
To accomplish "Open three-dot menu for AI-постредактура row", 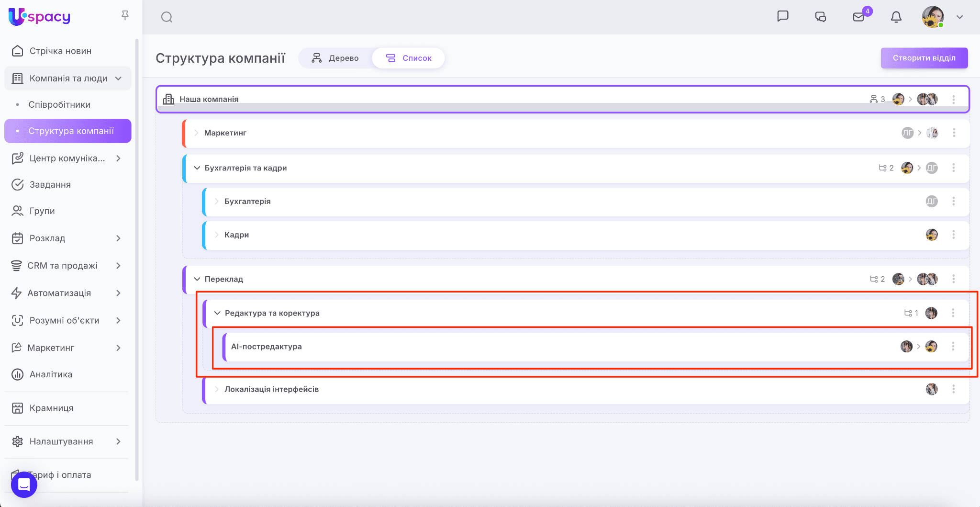I will pyautogui.click(x=953, y=346).
